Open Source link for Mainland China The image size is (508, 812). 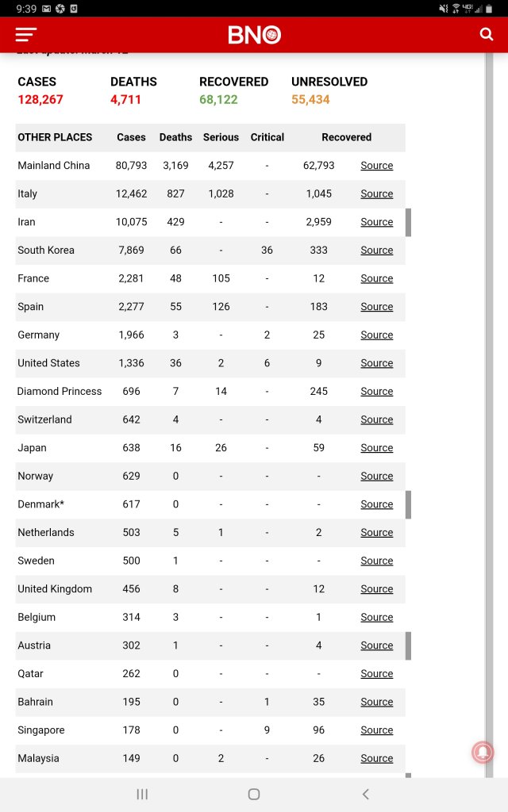376,166
